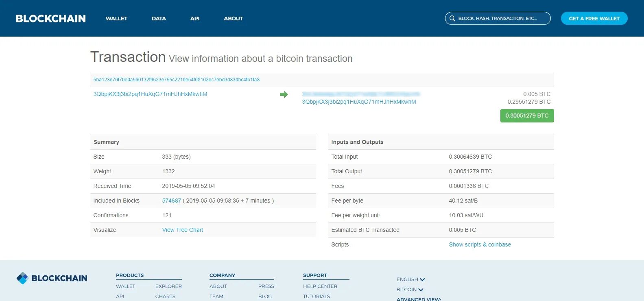Expand the BITCOIN currency dropdown
Image resolution: width=644 pixels, height=301 pixels.
[410, 290]
